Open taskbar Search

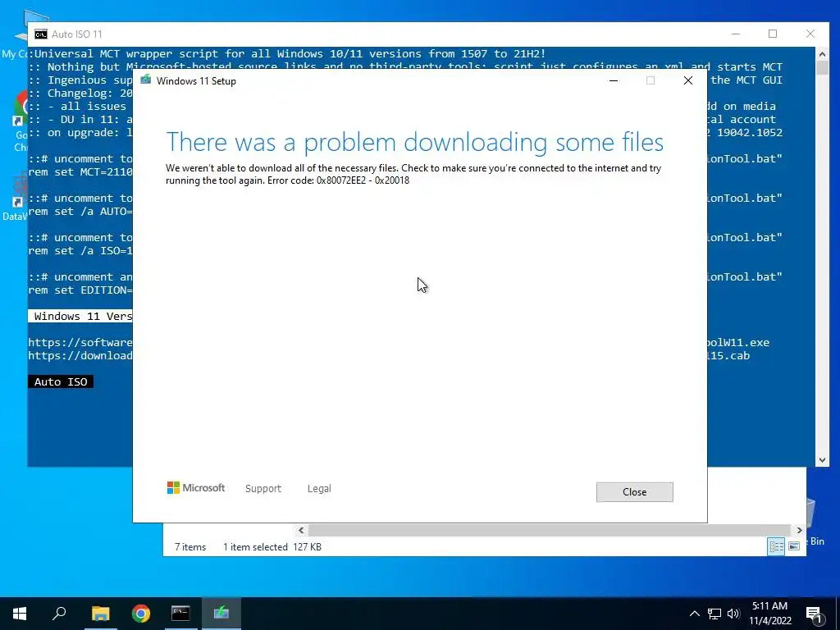click(x=59, y=614)
